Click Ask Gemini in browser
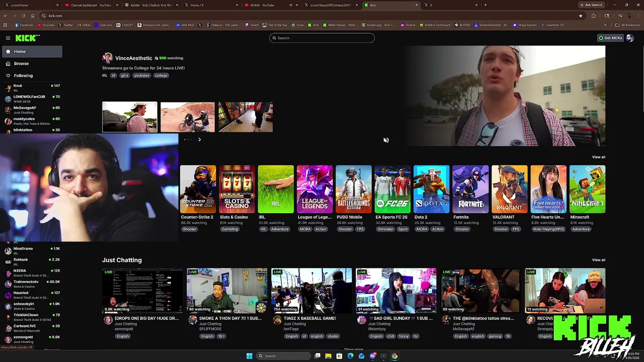The image size is (644, 362). (591, 5)
